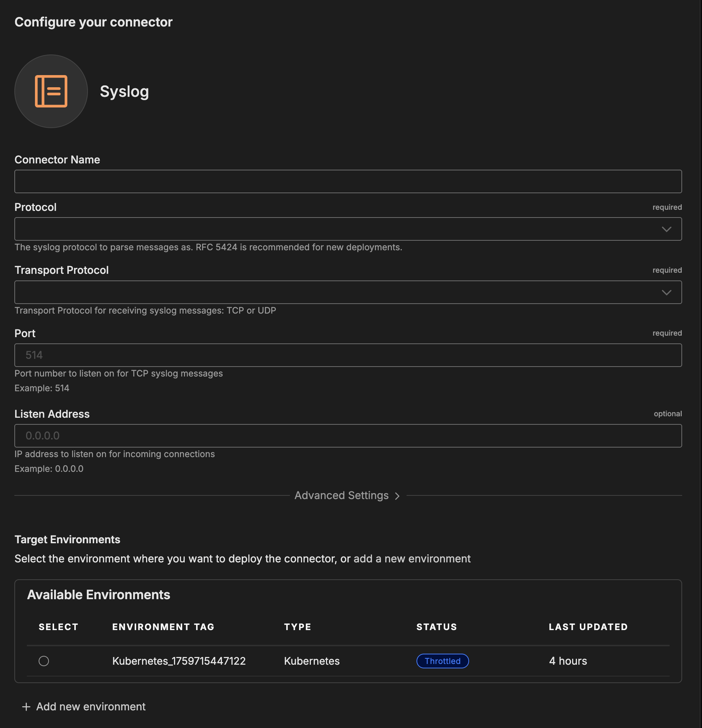702x728 pixels.
Task: Click the orange Syslog connector icon
Action: coord(51,91)
